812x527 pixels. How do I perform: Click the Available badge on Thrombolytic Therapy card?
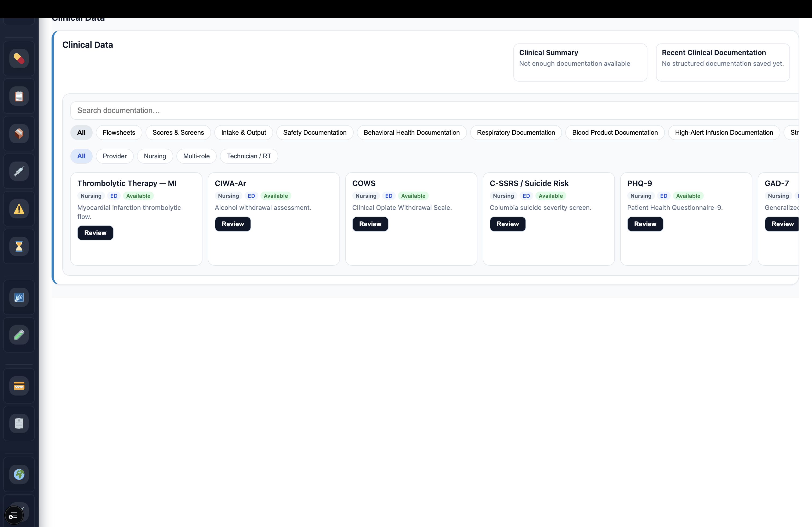tap(138, 196)
